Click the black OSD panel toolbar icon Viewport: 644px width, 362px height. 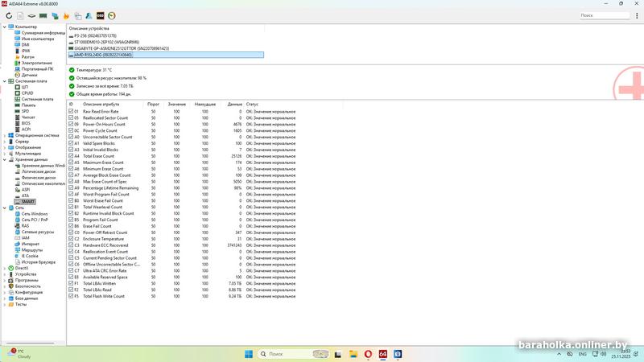click(100, 16)
